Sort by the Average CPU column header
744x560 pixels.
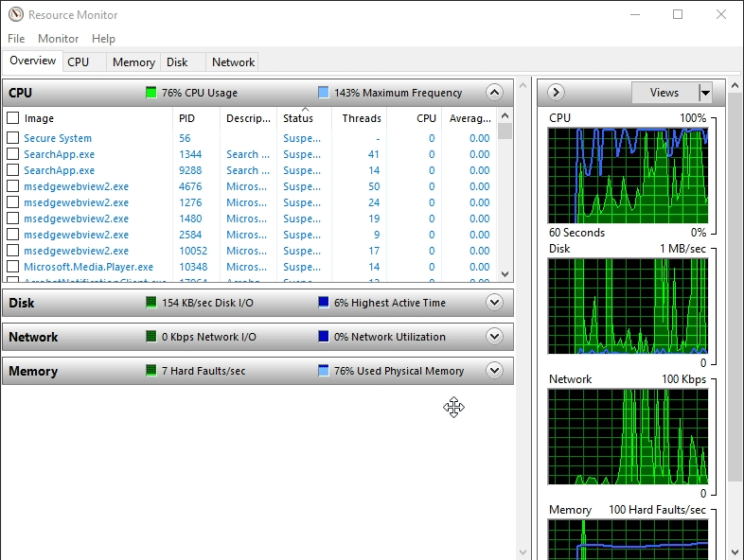[x=469, y=118]
